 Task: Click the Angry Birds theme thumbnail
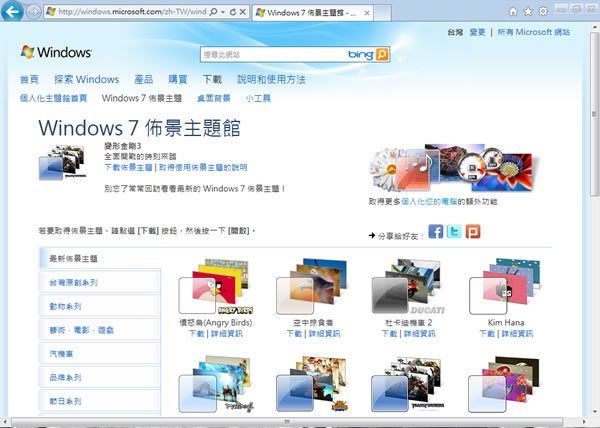point(216,286)
